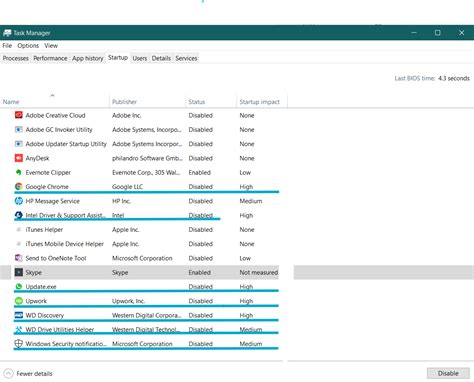Select the Intel Driver & Support Assist name

(65, 215)
